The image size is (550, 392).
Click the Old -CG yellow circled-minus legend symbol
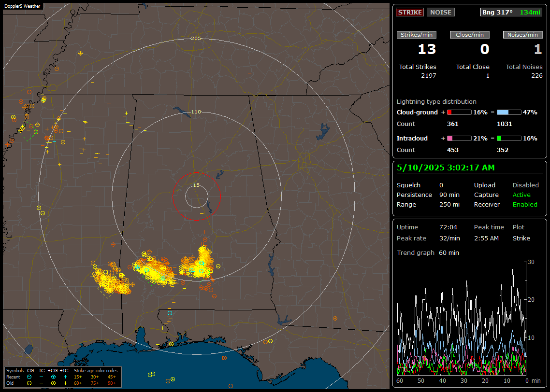(x=29, y=383)
